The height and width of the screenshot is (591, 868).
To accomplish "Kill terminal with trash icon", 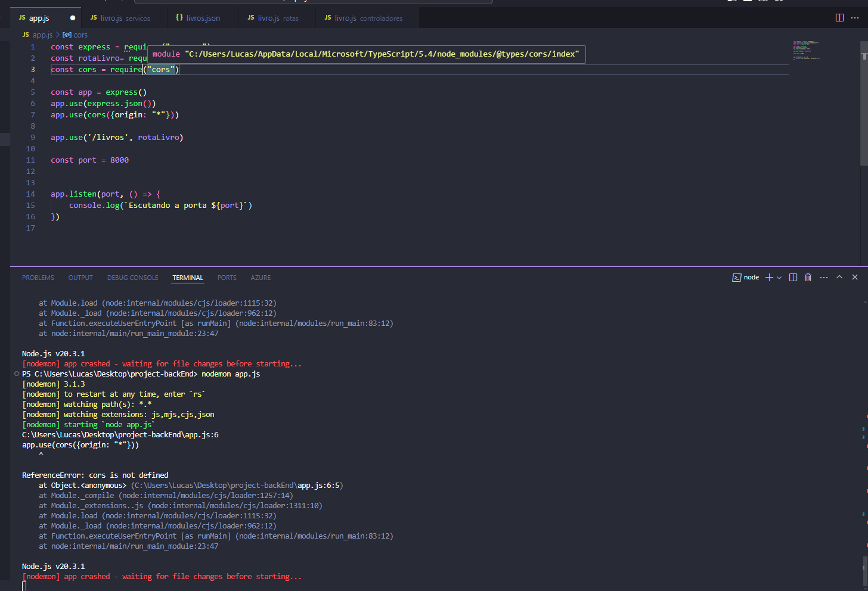I will coord(808,278).
